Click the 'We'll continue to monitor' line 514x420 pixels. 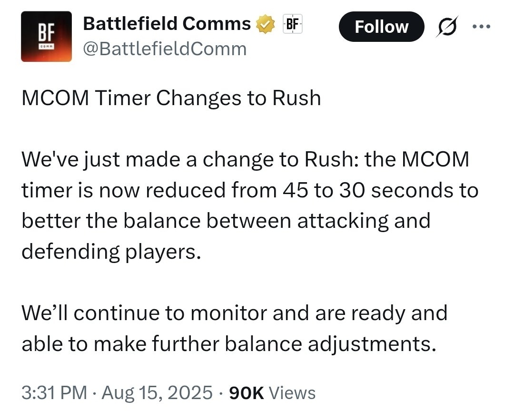[x=234, y=313]
